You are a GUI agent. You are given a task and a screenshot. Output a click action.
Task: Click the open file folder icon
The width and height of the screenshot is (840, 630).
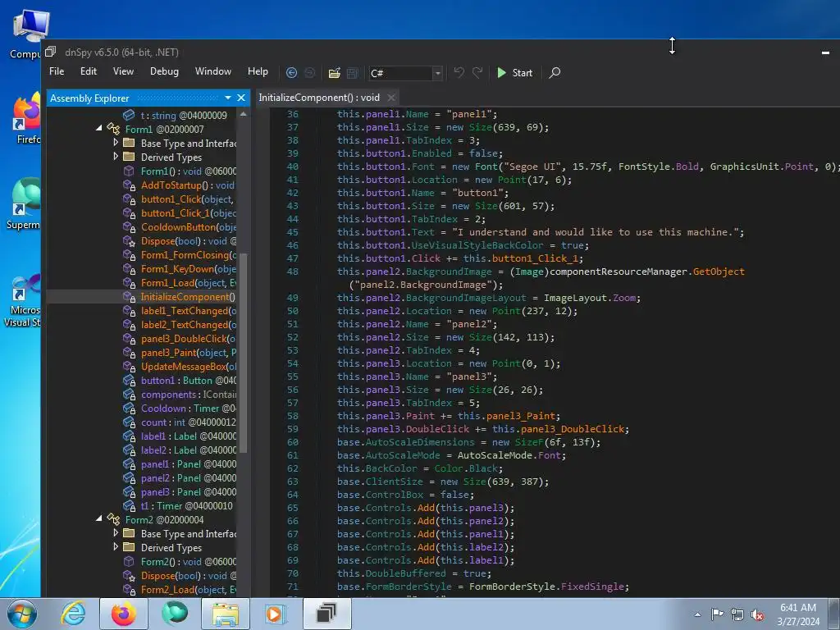tap(335, 73)
